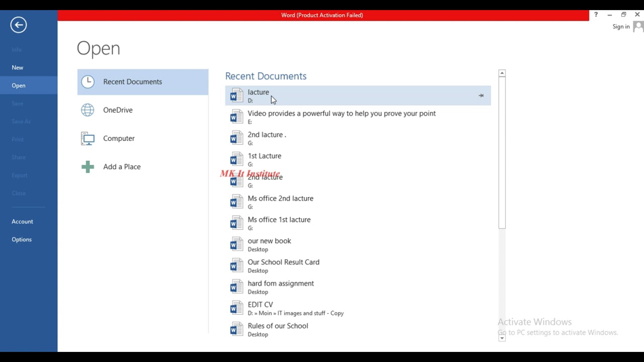
Task: Click the Word icon beside Ms office 1st lacture
Action: click(x=236, y=223)
